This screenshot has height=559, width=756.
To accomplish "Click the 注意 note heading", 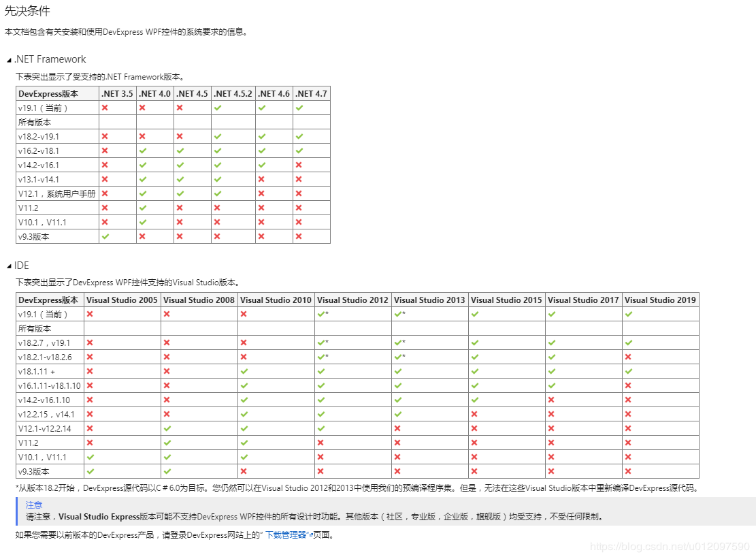I will (x=34, y=505).
